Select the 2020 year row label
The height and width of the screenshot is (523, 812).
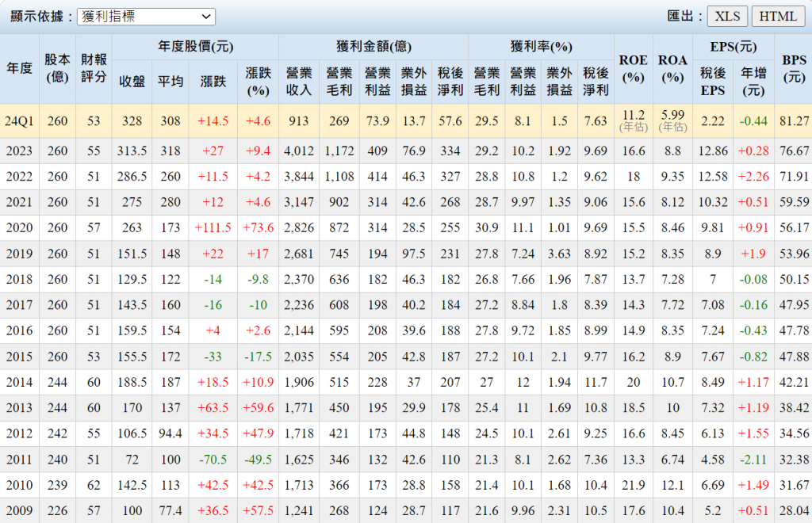coord(20,227)
